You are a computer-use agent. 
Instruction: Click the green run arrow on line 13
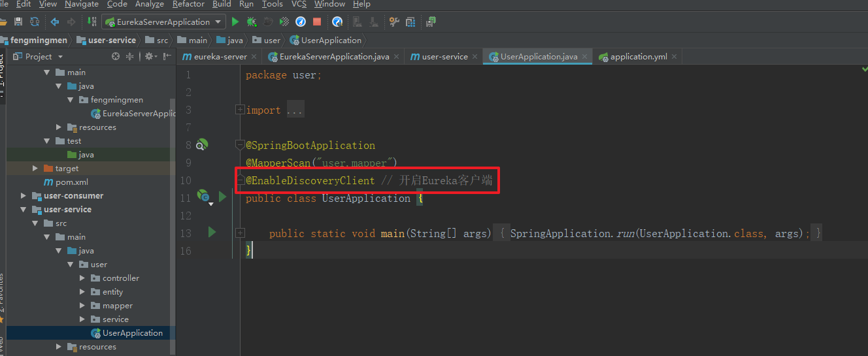212,231
